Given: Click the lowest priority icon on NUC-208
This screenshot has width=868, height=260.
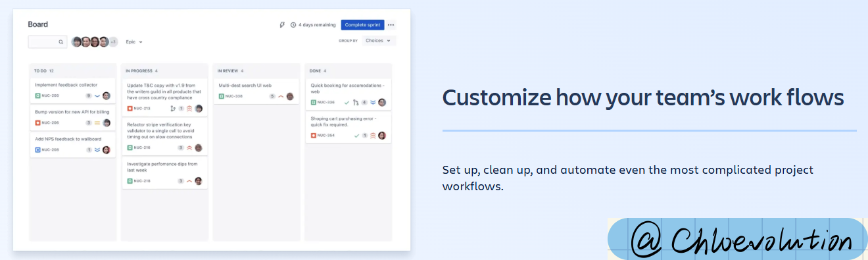Looking at the screenshot, I should 97,149.
